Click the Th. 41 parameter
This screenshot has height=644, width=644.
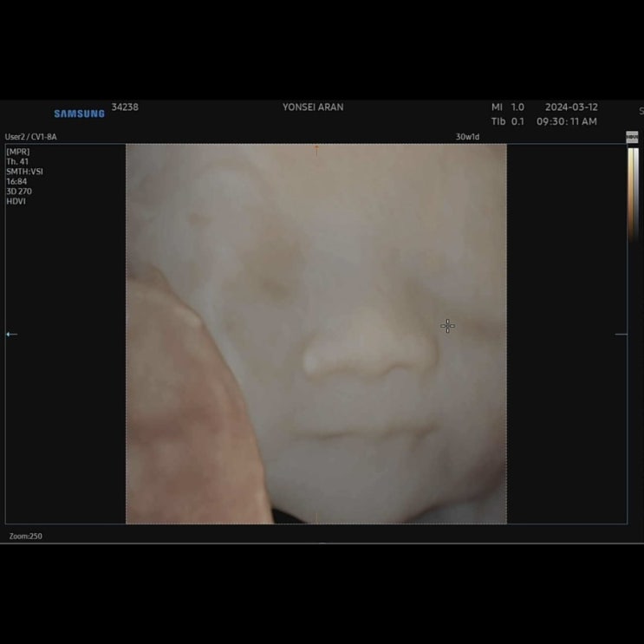17,161
